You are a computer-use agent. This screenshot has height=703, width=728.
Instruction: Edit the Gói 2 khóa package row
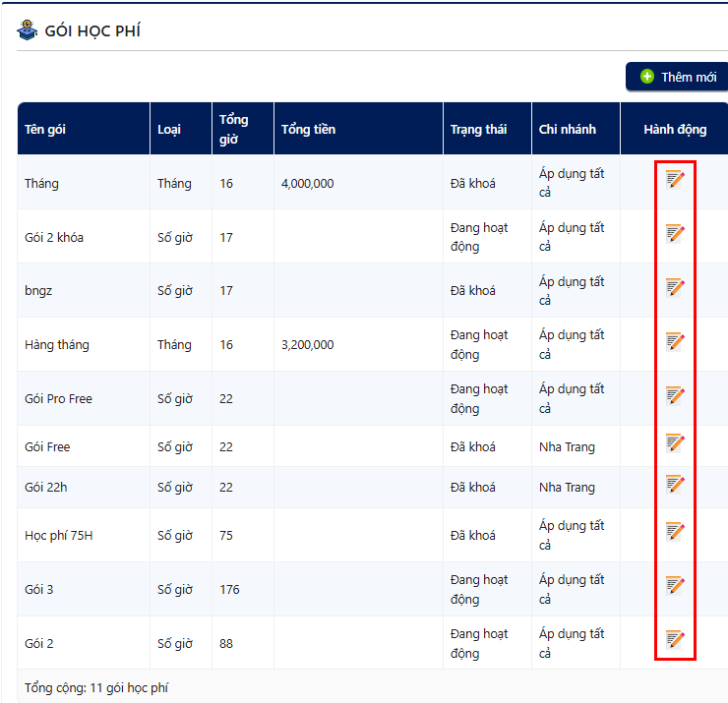click(x=675, y=233)
